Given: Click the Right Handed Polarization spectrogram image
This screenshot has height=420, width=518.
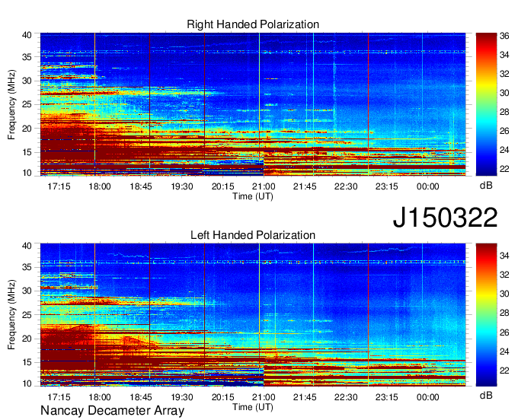Looking at the screenshot, I should point(253,104).
